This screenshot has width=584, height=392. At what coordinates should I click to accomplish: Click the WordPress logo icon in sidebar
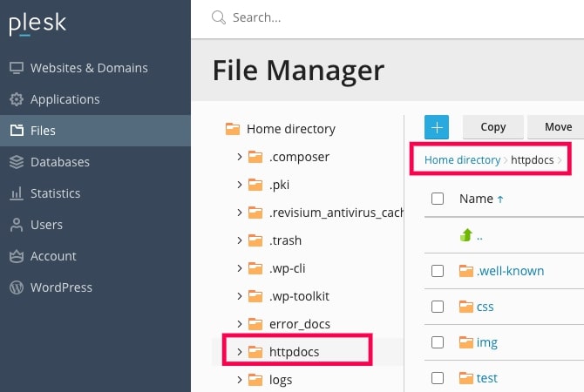pos(16,287)
